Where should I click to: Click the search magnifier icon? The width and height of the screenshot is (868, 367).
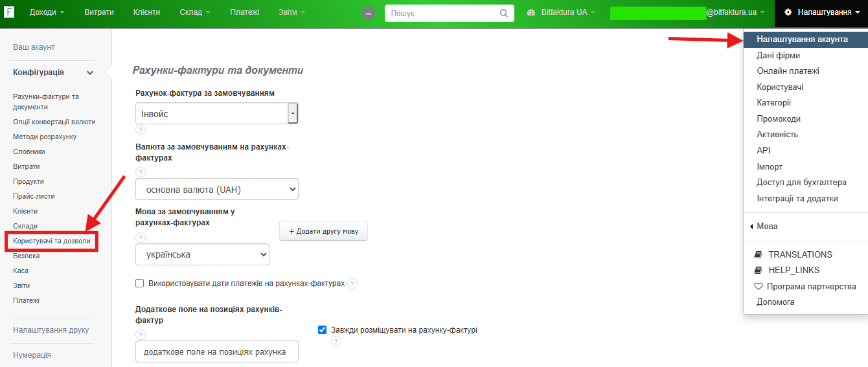tap(504, 13)
